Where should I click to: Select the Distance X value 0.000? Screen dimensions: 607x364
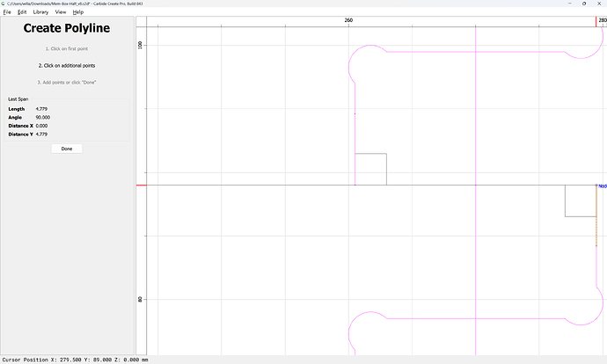[41, 126]
